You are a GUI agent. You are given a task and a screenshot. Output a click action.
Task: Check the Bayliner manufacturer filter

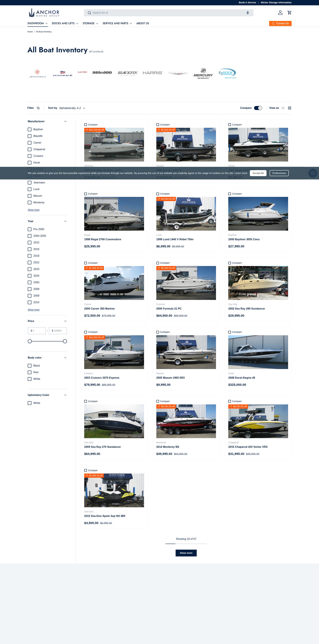click(30, 129)
